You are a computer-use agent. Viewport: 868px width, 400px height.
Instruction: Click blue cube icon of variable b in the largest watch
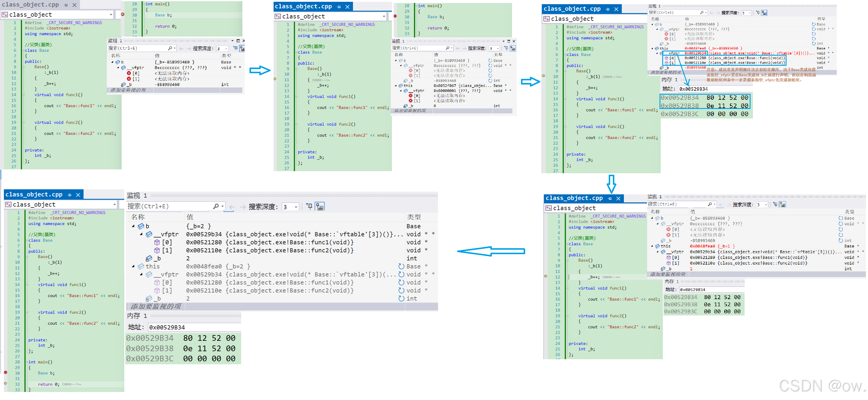141,226
